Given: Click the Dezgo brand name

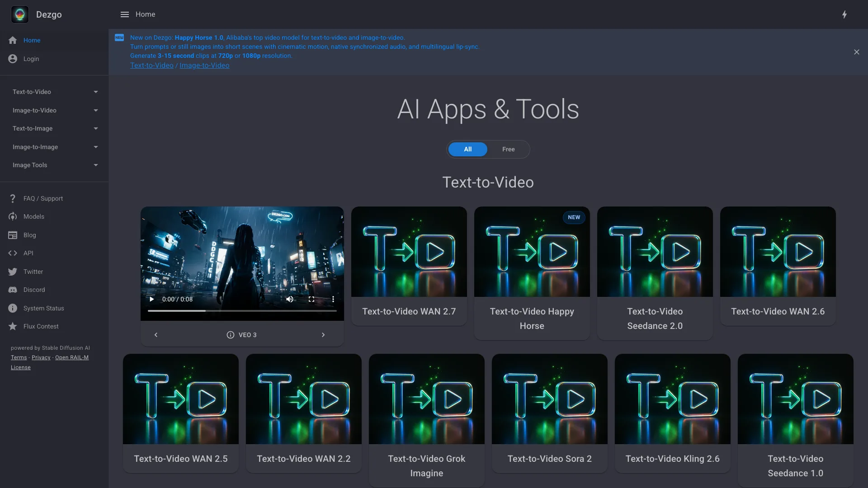Looking at the screenshot, I should point(49,14).
